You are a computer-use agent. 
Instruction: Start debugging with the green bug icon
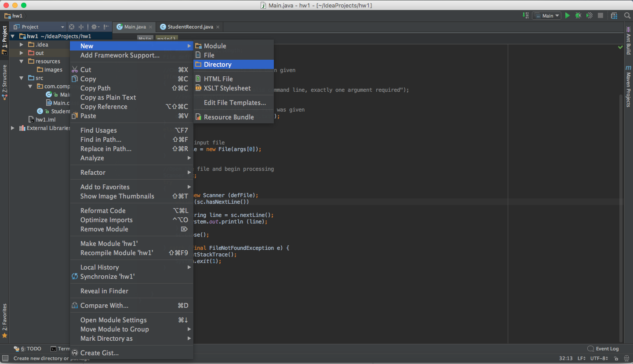(578, 15)
